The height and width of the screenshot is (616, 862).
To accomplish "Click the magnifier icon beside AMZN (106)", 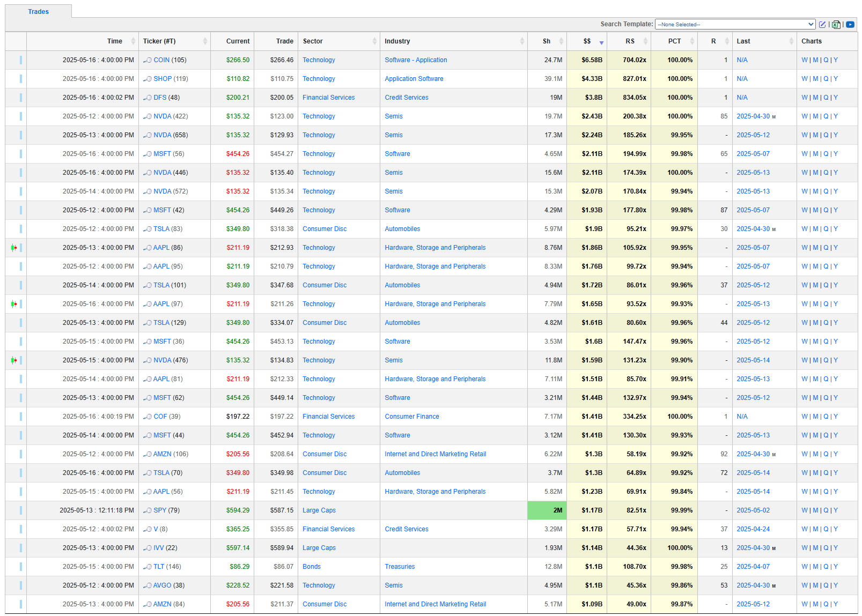I will pos(148,454).
